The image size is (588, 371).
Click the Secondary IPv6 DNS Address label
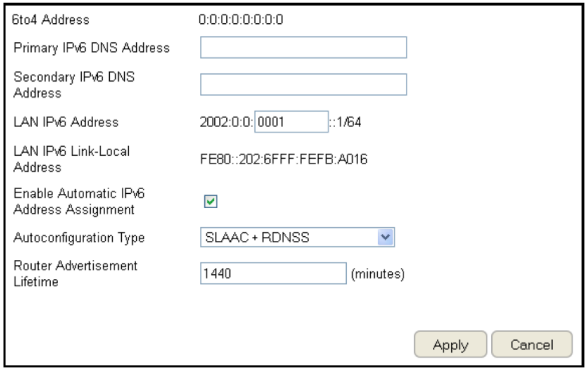click(x=74, y=85)
